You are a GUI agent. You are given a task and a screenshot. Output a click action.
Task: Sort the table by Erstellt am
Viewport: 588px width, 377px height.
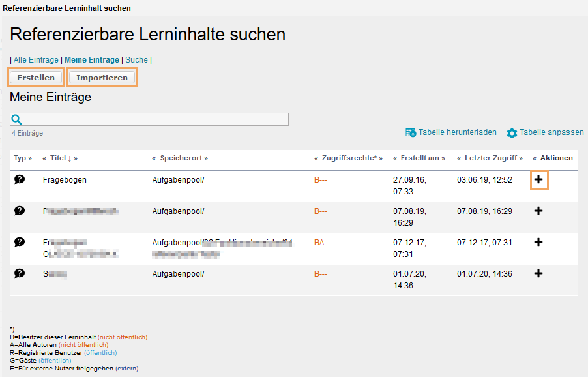tap(418, 158)
